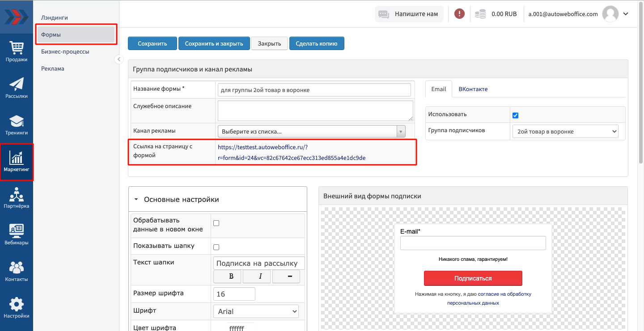Open the Вебинары section icon
The height and width of the screenshot is (331, 644).
tap(17, 235)
